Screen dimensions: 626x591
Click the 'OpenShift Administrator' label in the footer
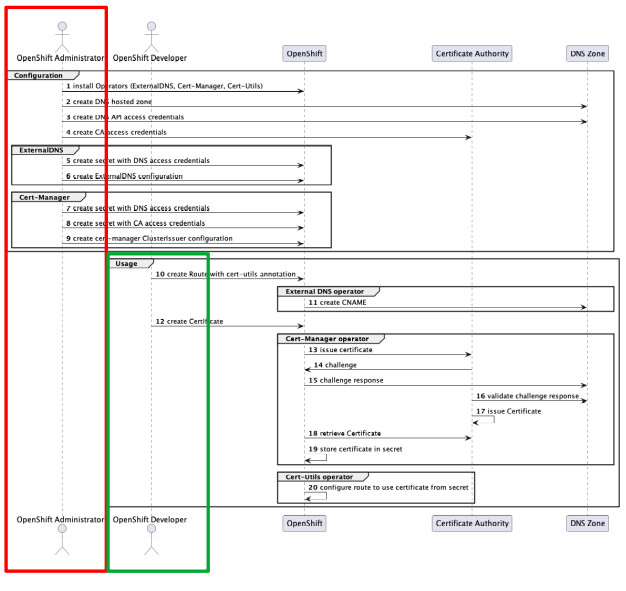[60, 520]
